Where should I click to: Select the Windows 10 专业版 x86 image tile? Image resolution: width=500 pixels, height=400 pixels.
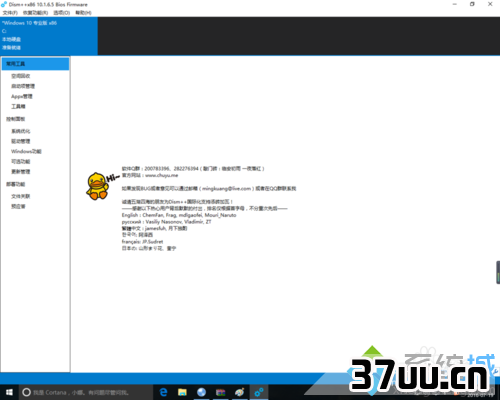[x=49, y=36]
